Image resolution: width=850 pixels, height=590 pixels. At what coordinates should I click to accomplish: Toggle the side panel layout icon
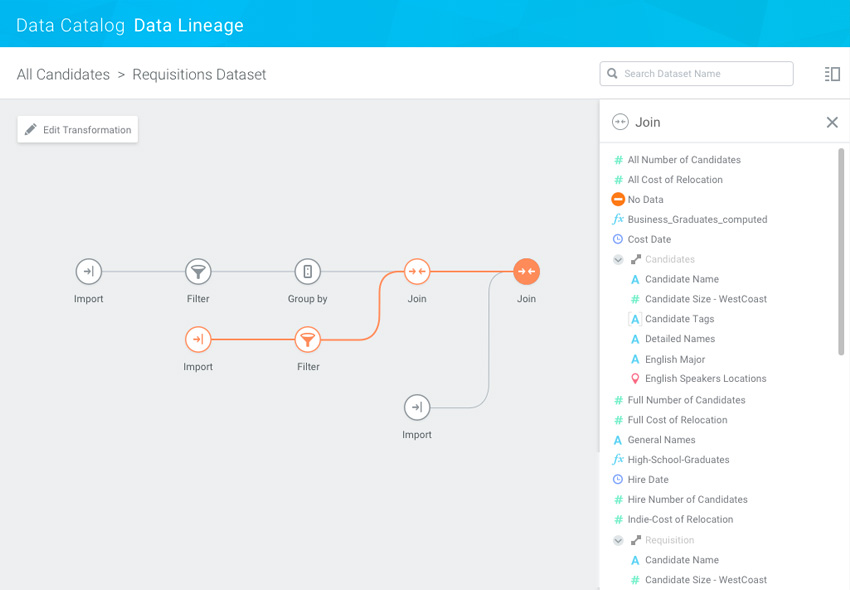pyautogui.click(x=832, y=74)
